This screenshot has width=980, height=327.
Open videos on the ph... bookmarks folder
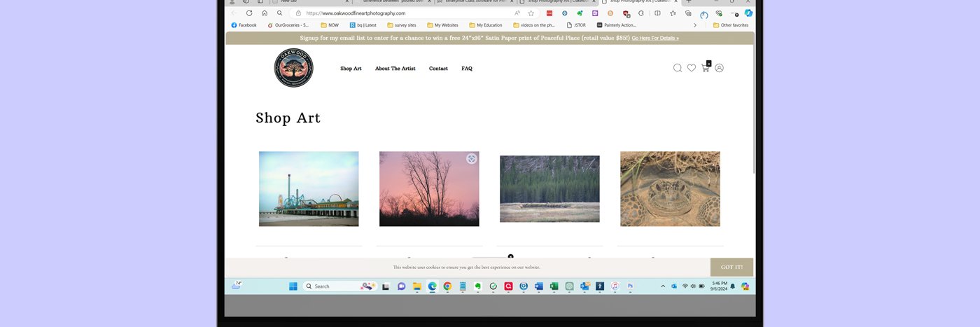[533, 25]
